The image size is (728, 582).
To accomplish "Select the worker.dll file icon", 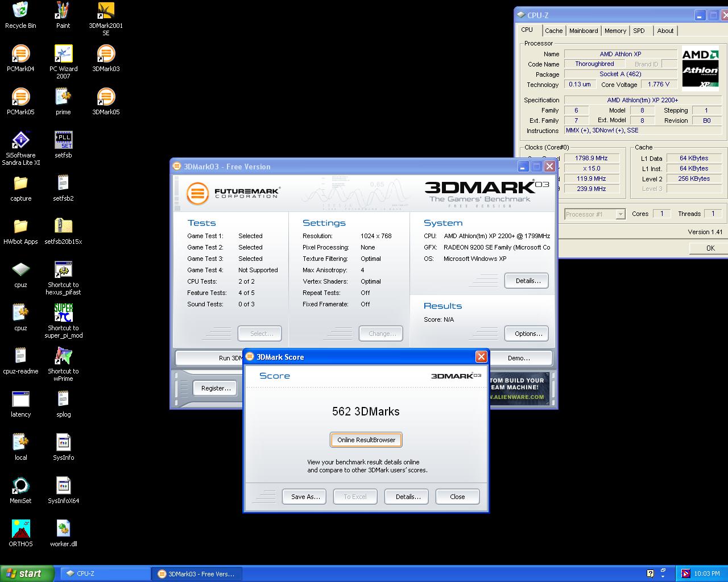I will coord(63,534).
